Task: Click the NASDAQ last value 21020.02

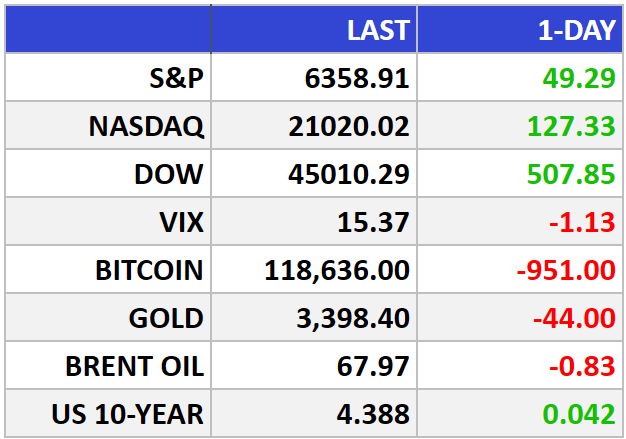Action: pyautogui.click(x=349, y=127)
